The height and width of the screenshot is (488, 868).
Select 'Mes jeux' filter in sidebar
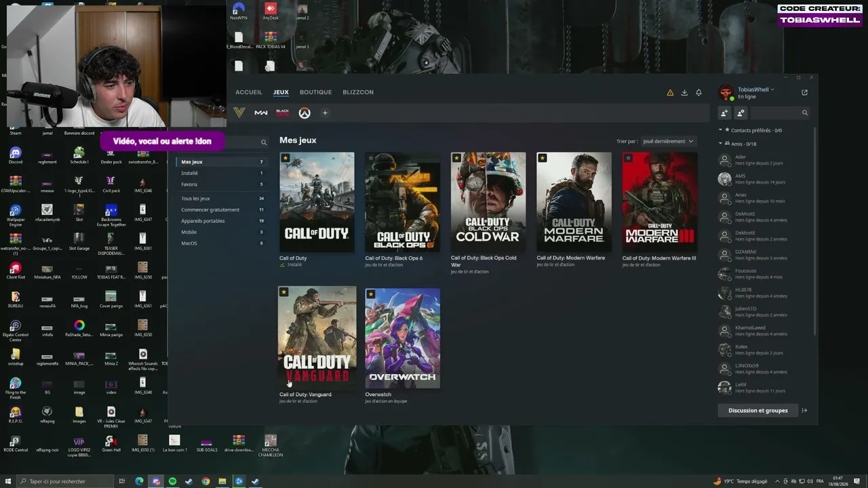(221, 162)
